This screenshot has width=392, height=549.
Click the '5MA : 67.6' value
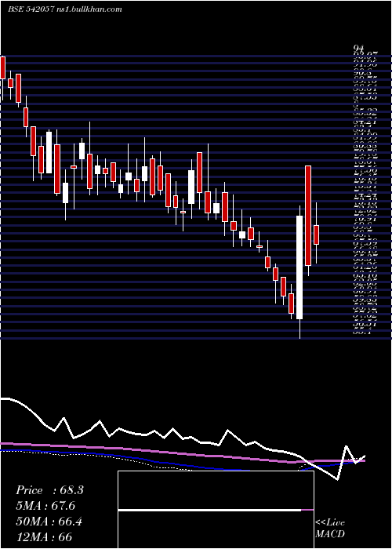[x=45, y=506]
